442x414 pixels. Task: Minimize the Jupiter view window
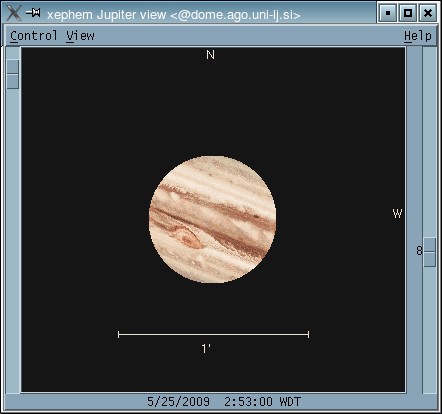[388, 13]
